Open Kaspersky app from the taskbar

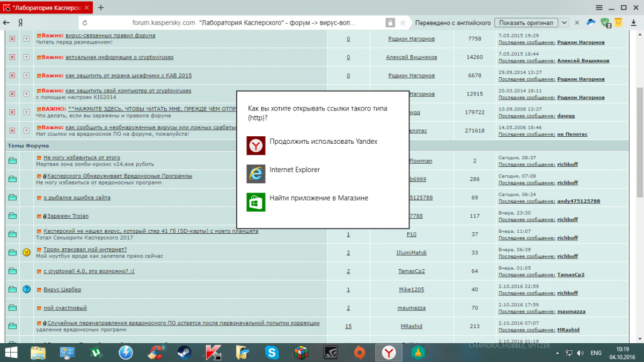coord(214,352)
